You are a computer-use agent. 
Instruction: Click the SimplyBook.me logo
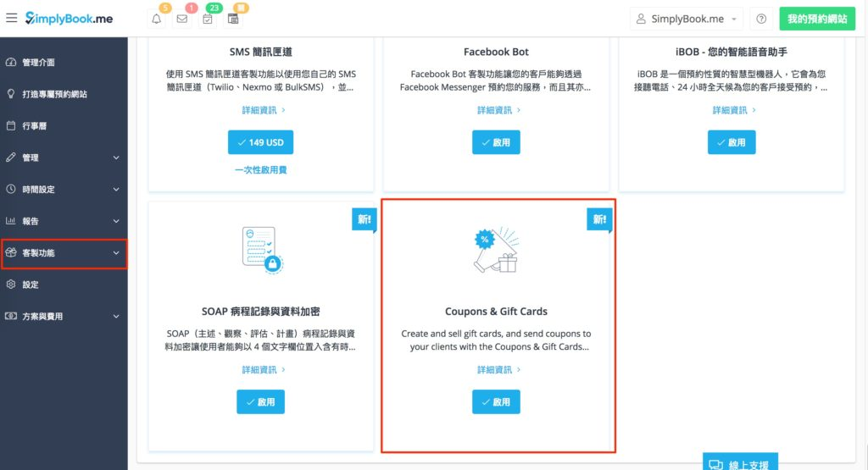pyautogui.click(x=69, y=19)
